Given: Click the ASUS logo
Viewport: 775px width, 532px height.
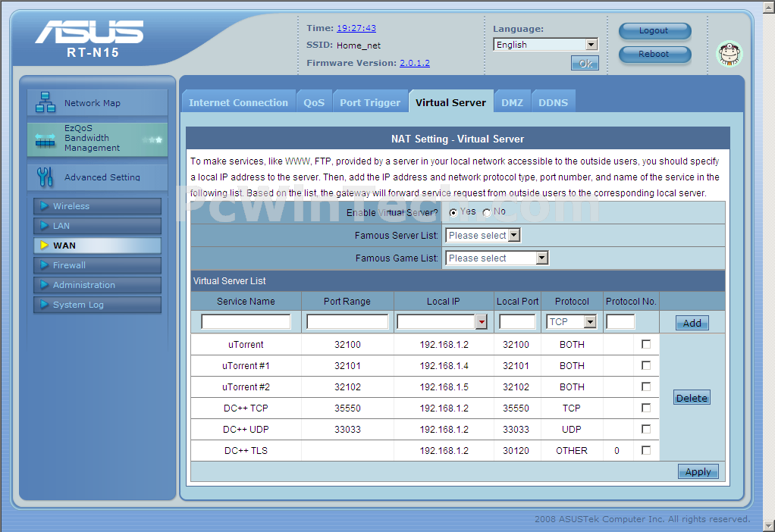Looking at the screenshot, I should 89,32.
